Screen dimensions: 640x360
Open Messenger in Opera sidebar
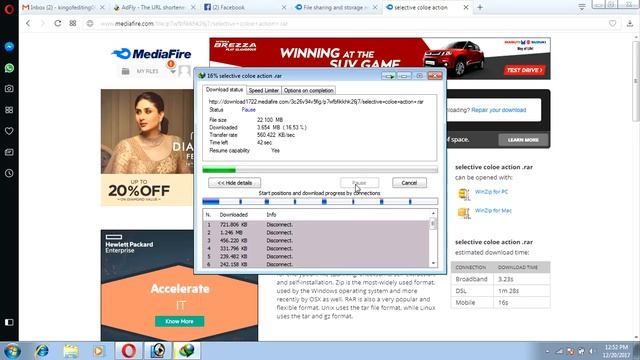pos(9,47)
